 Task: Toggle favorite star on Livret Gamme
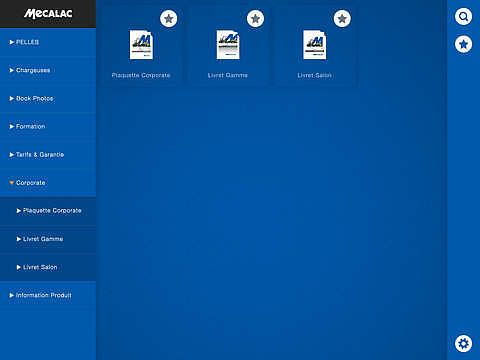[255, 19]
